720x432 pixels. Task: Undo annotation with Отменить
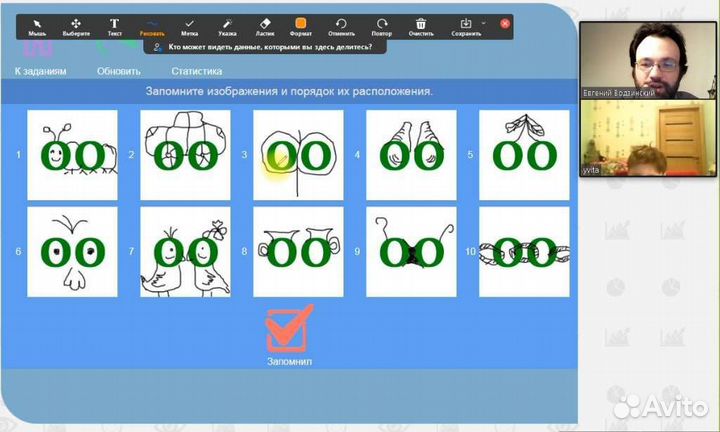coord(341,25)
